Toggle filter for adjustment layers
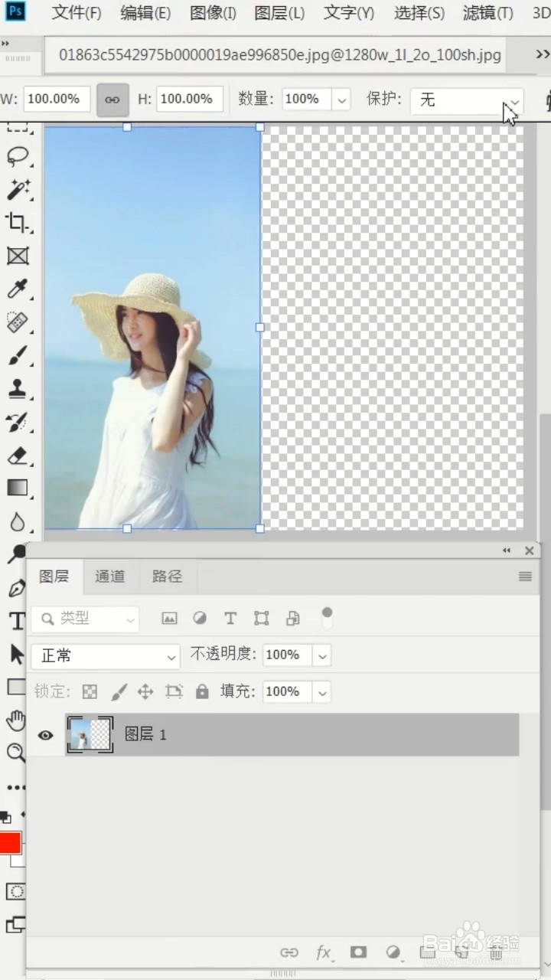This screenshot has height=980, width=551. coord(199,618)
